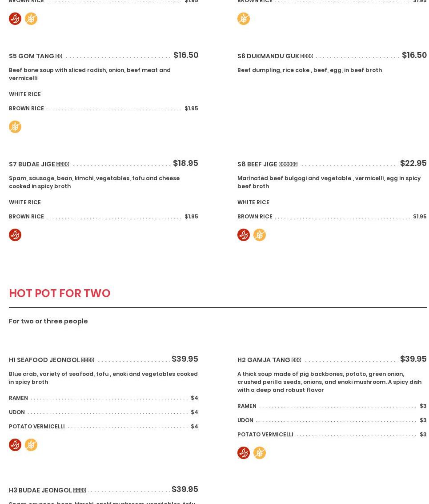Click the wheat icon under S8 Beef Jige
Viewport: 429px width, 504px height.
click(x=260, y=235)
